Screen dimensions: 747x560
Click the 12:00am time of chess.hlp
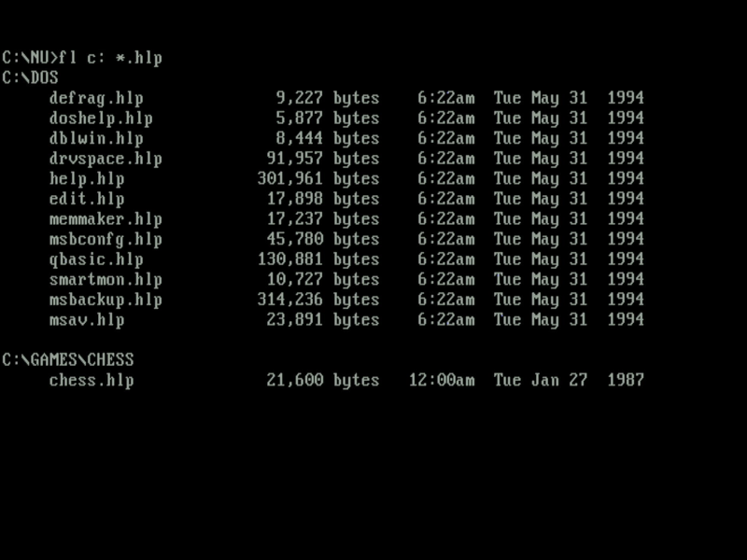[x=442, y=380]
